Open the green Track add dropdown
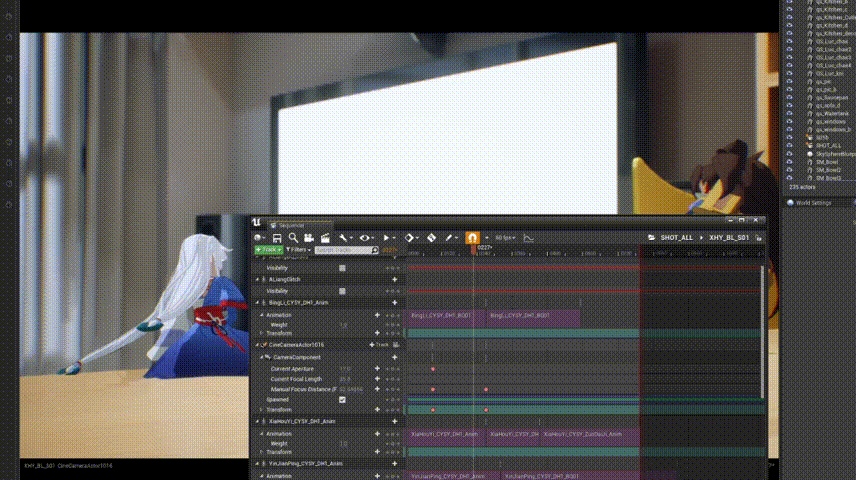The image size is (856, 480). pyautogui.click(x=269, y=250)
